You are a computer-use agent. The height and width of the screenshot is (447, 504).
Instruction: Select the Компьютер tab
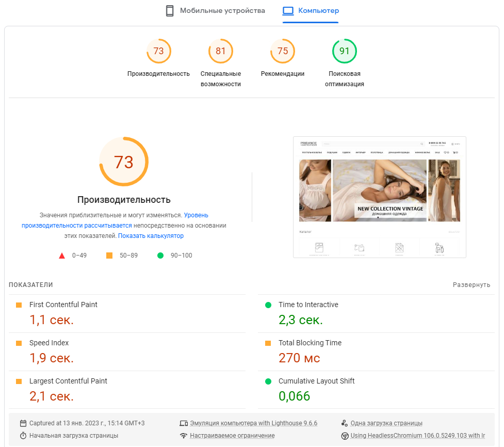(311, 11)
